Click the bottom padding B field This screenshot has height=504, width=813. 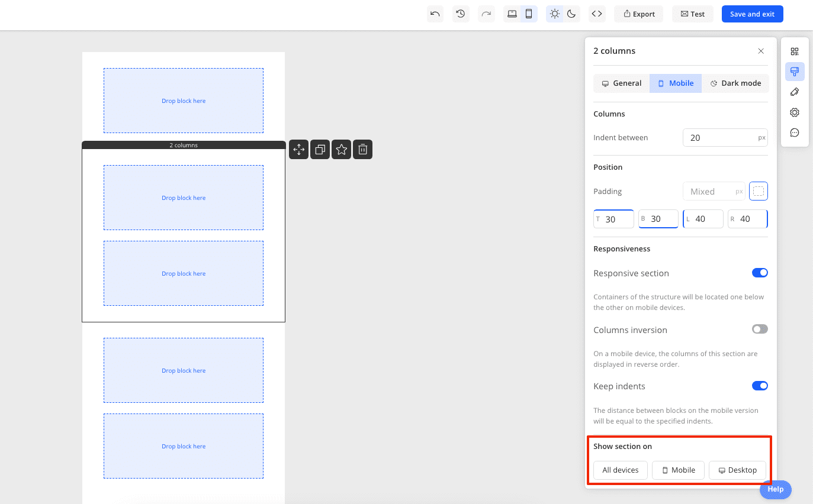(658, 219)
